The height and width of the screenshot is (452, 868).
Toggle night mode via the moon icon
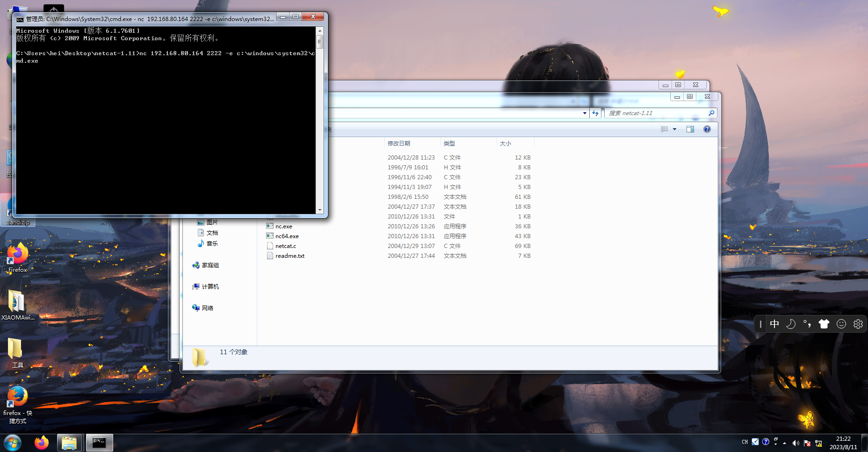(x=790, y=323)
